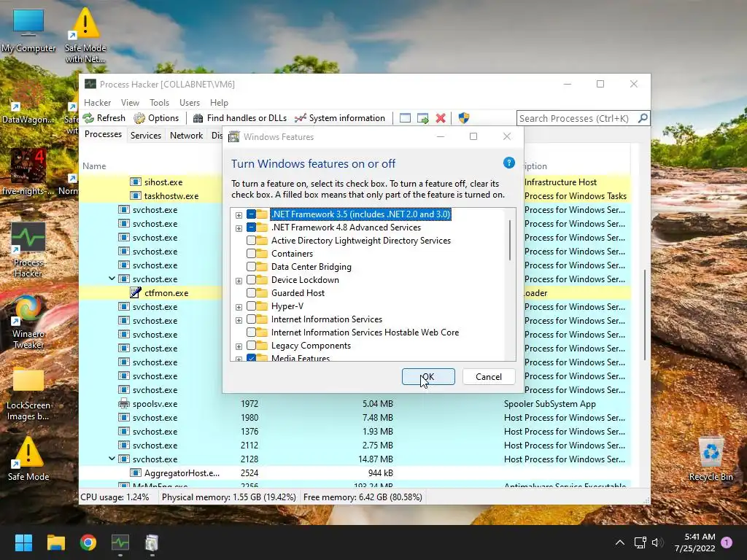Select the DataWagon desktop shortcut
747x560 pixels.
(28, 102)
